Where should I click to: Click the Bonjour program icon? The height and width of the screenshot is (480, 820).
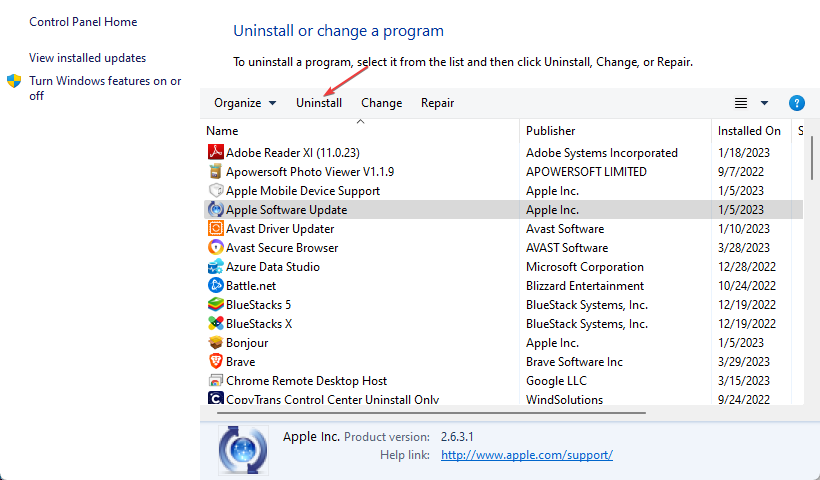pyautogui.click(x=215, y=343)
